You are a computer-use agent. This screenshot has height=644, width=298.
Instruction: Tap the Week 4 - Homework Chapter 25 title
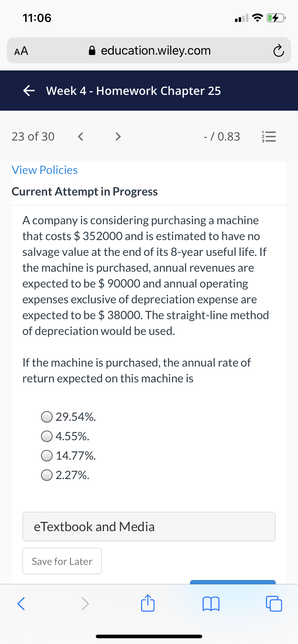point(134,91)
